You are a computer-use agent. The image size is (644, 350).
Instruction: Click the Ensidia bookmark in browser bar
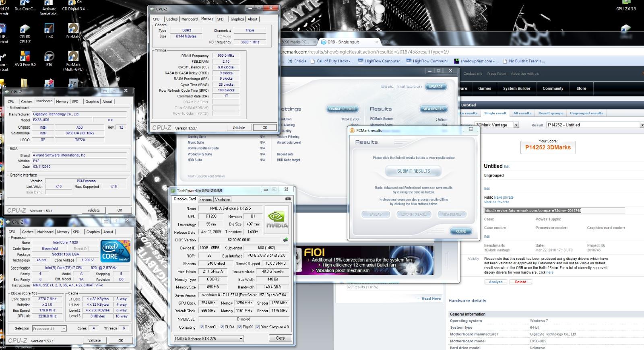297,61
